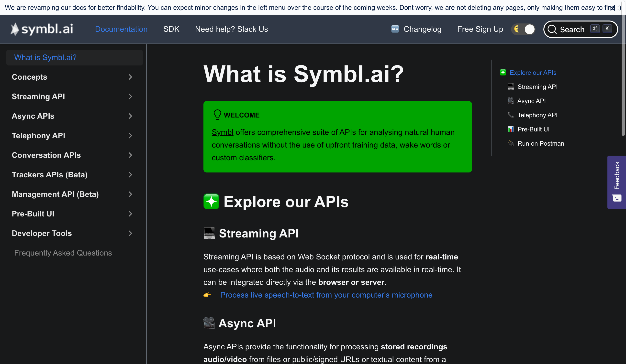Jump to Explore our APIs in table of contents

[x=533, y=73]
